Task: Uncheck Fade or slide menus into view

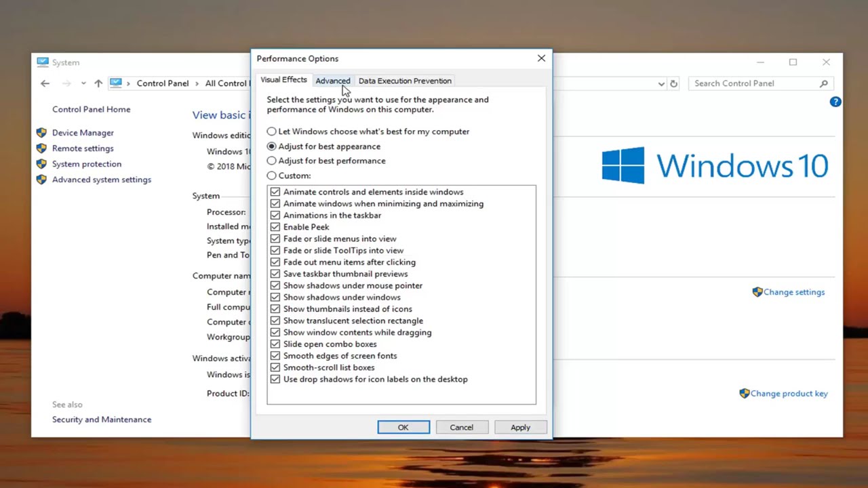Action: pos(275,239)
